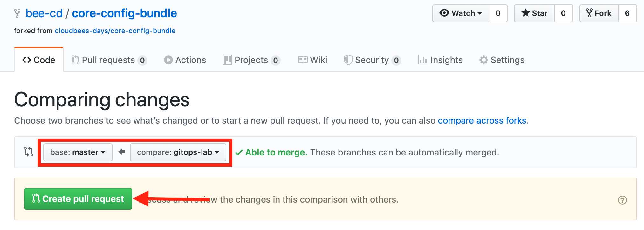This screenshot has width=644, height=230.
Task: Star the repository
Action: pos(534,13)
